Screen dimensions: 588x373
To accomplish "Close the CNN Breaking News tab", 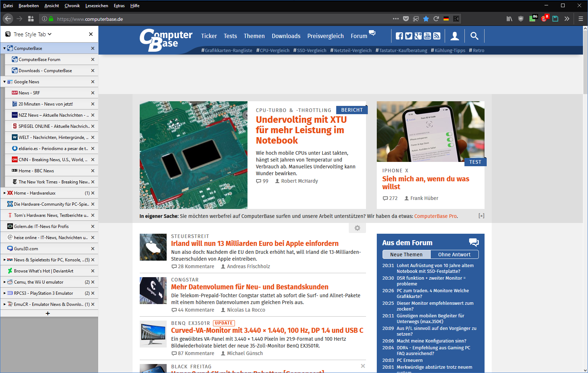I will point(93,159).
